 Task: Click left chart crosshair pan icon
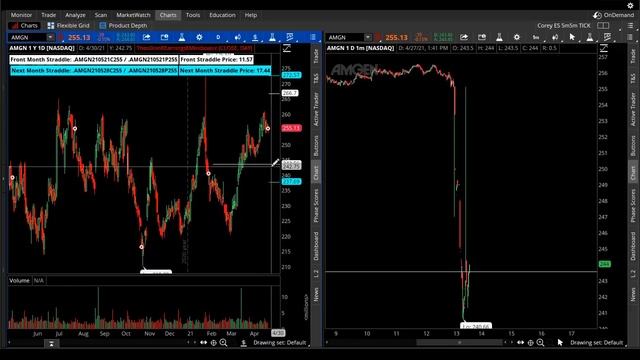click(x=213, y=343)
